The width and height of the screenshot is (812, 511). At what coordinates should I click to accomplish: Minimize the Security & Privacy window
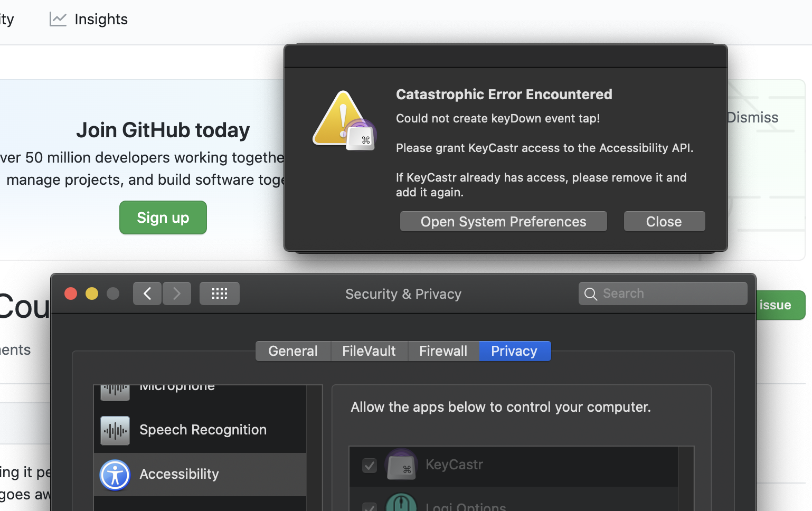92,294
